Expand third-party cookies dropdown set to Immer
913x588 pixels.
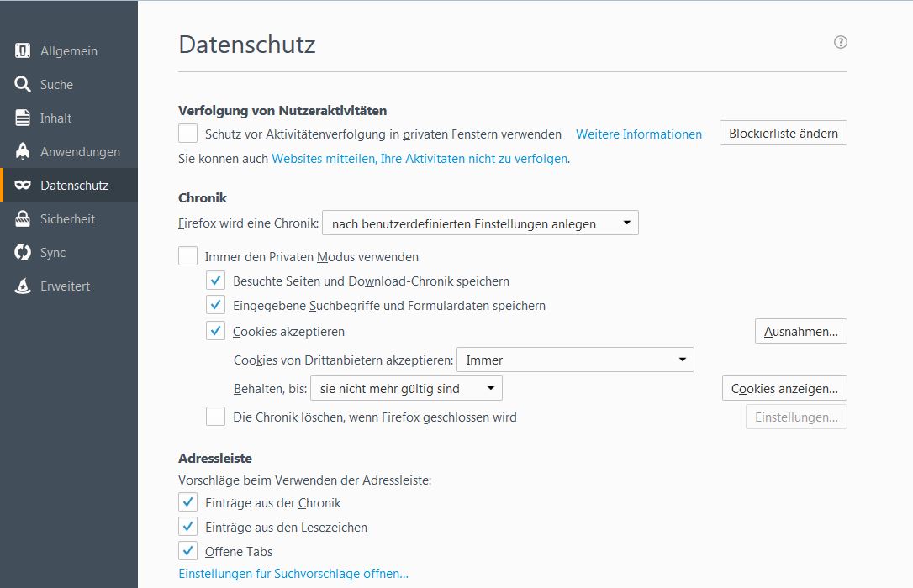[x=575, y=360]
